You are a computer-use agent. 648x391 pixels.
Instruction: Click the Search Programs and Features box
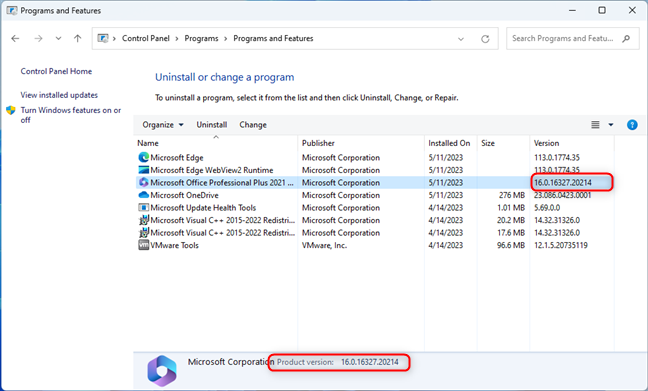(573, 38)
